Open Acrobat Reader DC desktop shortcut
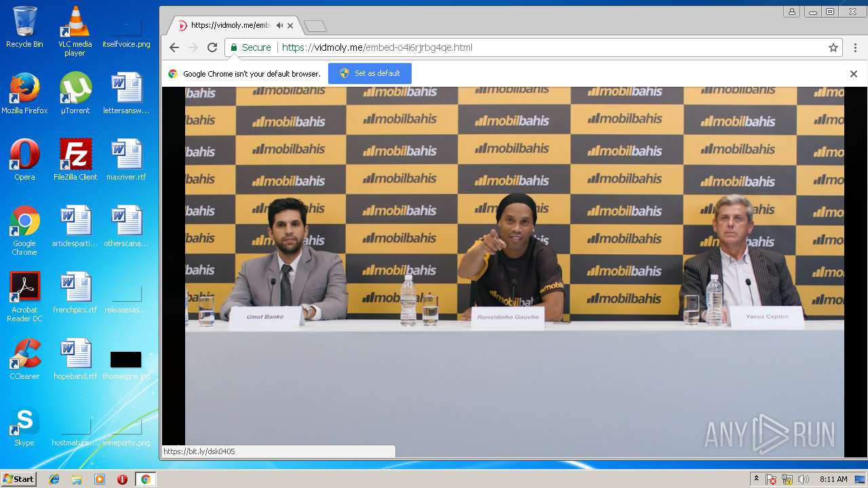 (x=24, y=297)
